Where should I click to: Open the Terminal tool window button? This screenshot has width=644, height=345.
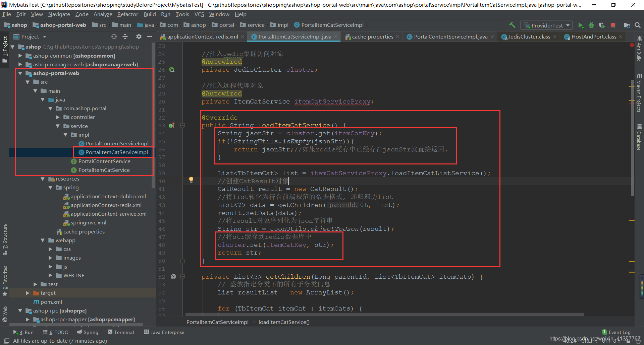121,332
